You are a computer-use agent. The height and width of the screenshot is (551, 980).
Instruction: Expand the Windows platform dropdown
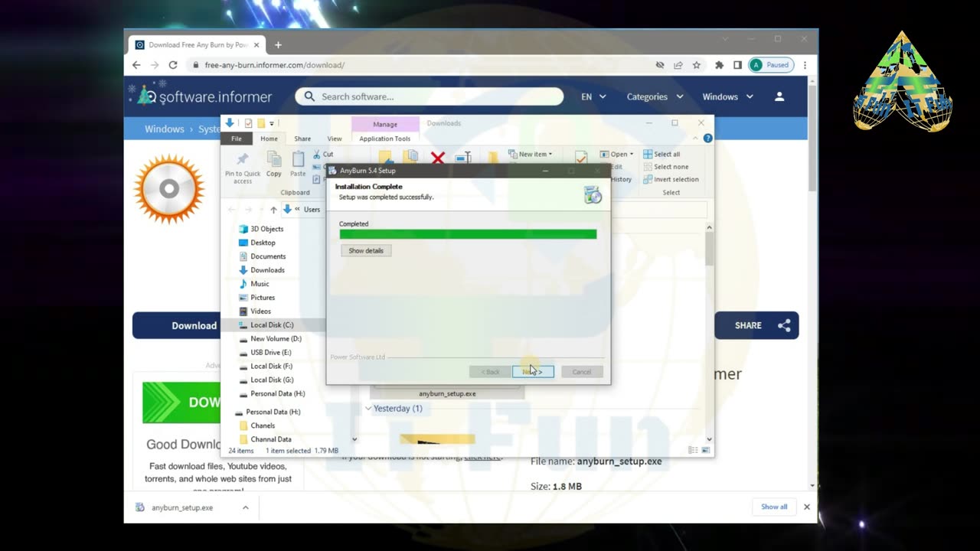click(x=727, y=96)
